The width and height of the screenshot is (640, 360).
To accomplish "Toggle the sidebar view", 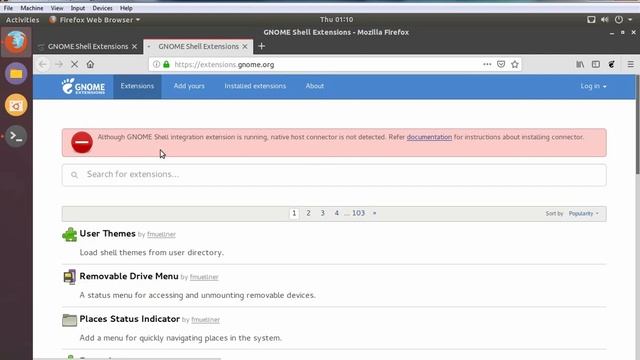I will (596, 64).
